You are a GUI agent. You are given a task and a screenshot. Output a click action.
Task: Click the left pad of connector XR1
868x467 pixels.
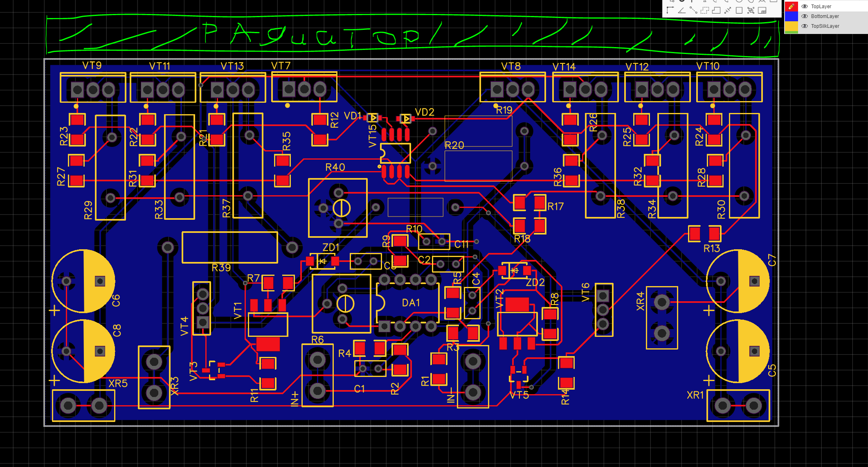pyautogui.click(x=723, y=406)
